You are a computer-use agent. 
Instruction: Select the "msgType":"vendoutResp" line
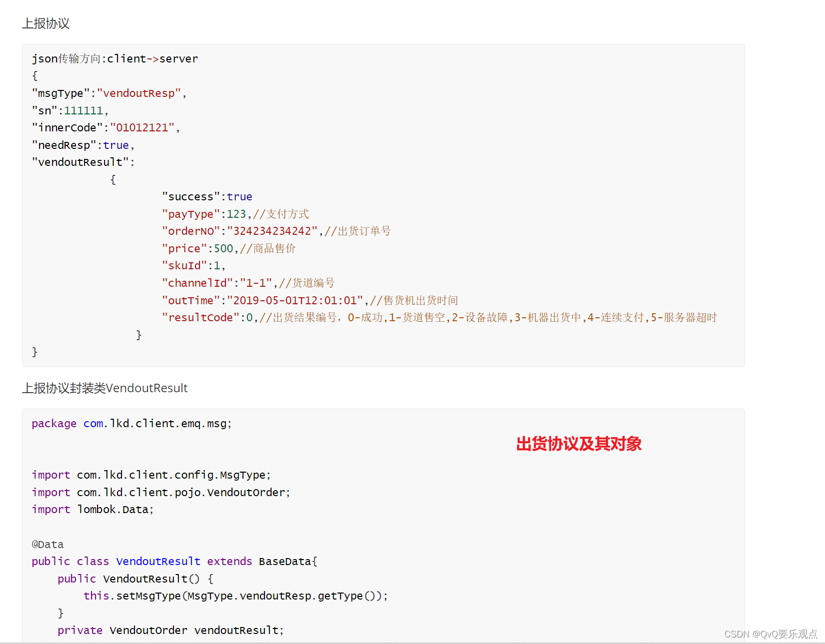109,93
